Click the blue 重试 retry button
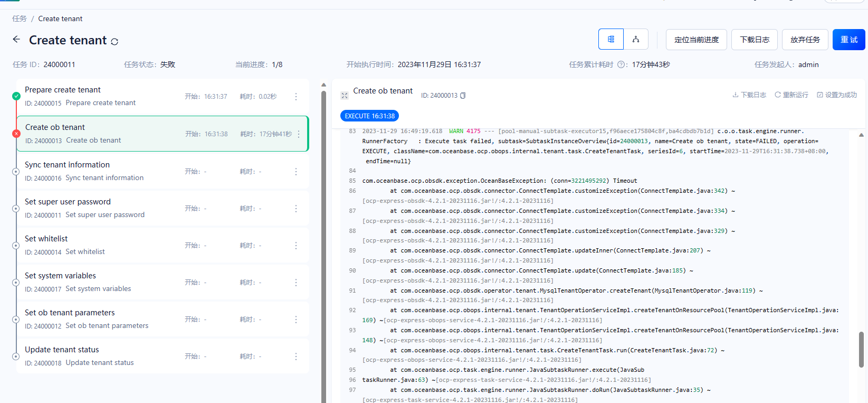This screenshot has width=868, height=403. 849,40
